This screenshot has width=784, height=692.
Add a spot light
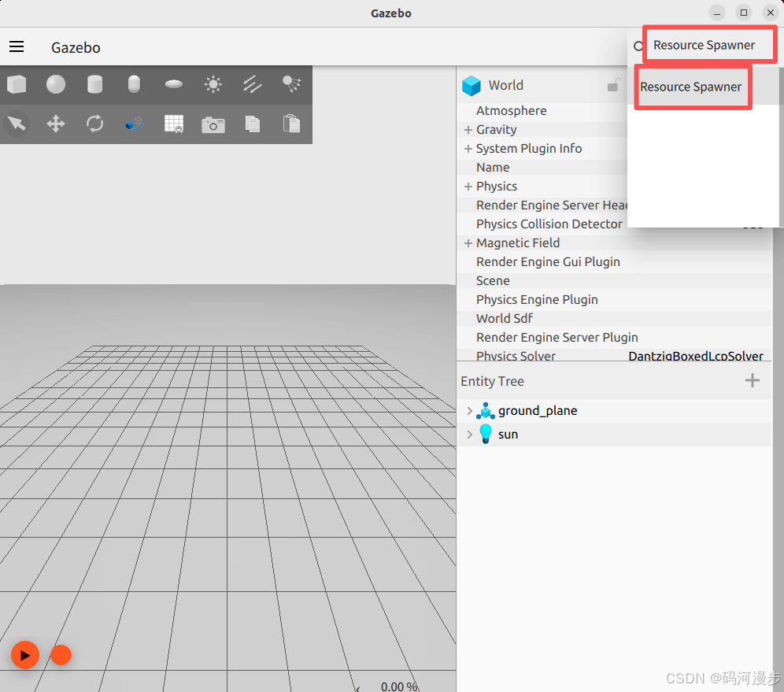(291, 84)
